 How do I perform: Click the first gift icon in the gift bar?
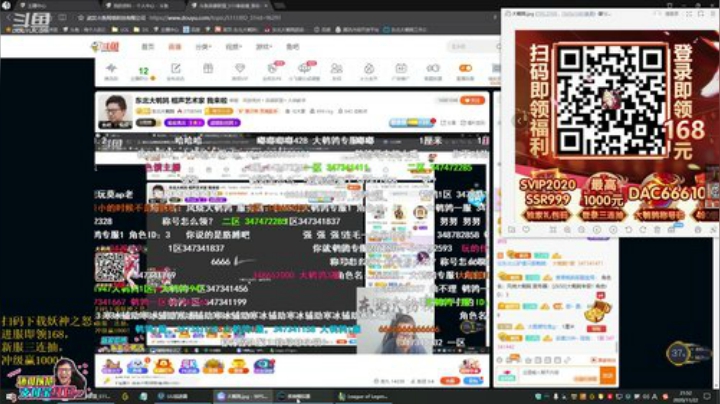pos(111,366)
